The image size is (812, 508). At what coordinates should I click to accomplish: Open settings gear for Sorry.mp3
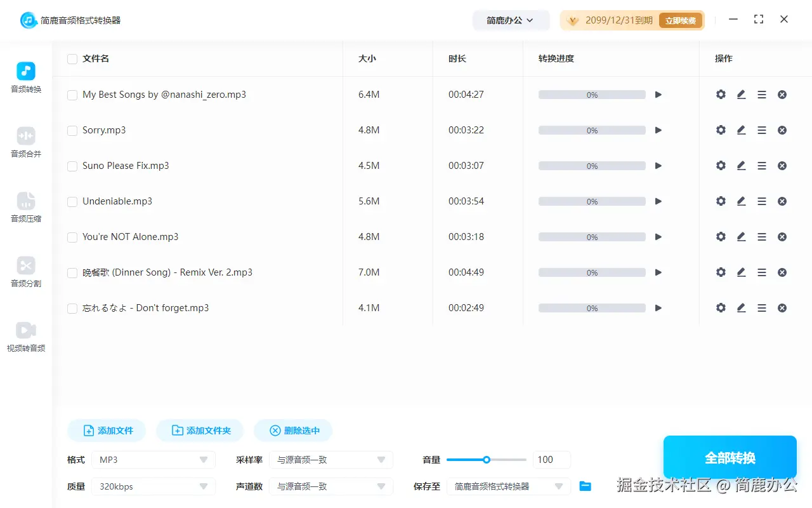pyautogui.click(x=720, y=130)
